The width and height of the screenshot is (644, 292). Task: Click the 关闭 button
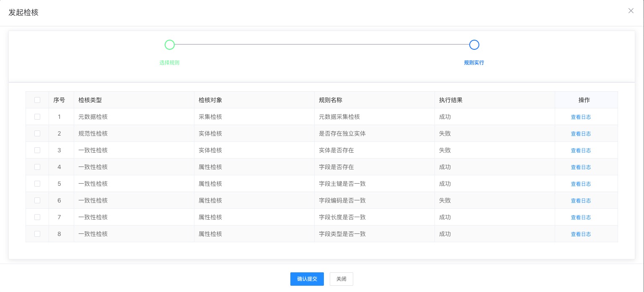341,279
